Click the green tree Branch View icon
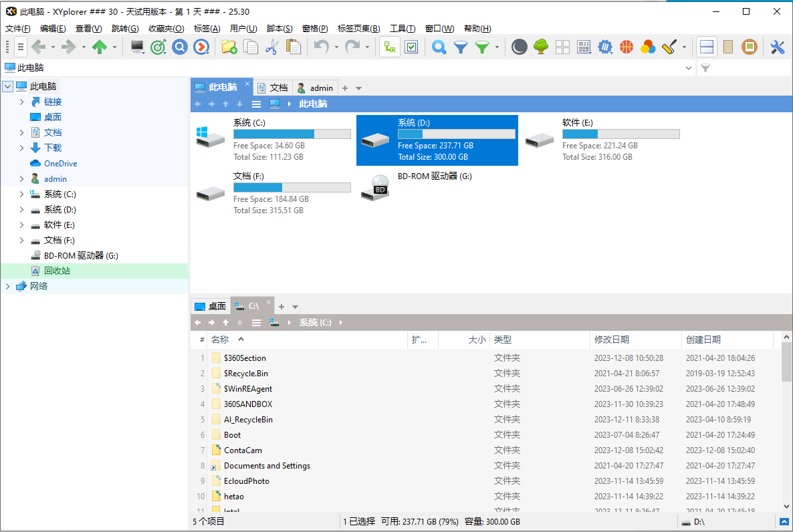The height and width of the screenshot is (532, 793). 541,47
